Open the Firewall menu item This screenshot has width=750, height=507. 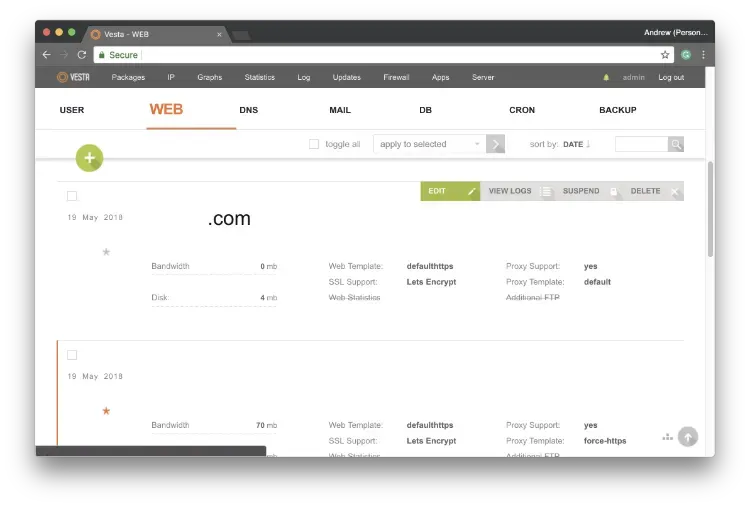coord(396,77)
